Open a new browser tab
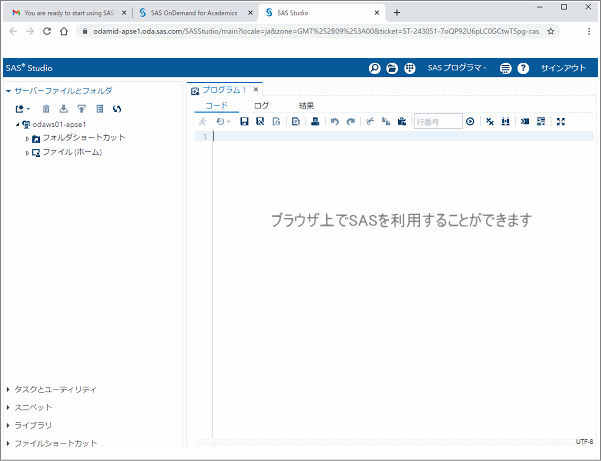 tap(397, 13)
